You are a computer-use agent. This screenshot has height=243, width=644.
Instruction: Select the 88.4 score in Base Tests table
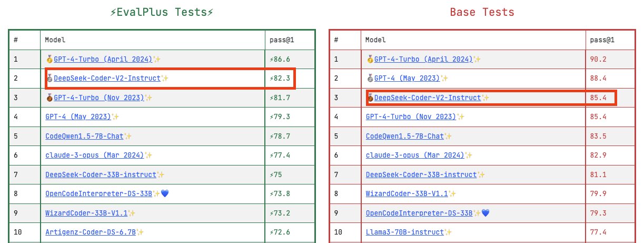pos(598,78)
